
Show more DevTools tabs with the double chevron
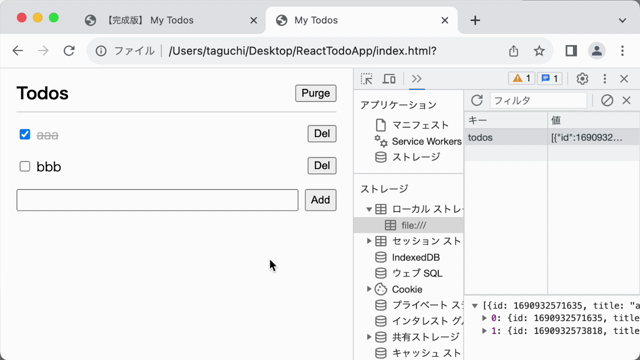coord(416,79)
